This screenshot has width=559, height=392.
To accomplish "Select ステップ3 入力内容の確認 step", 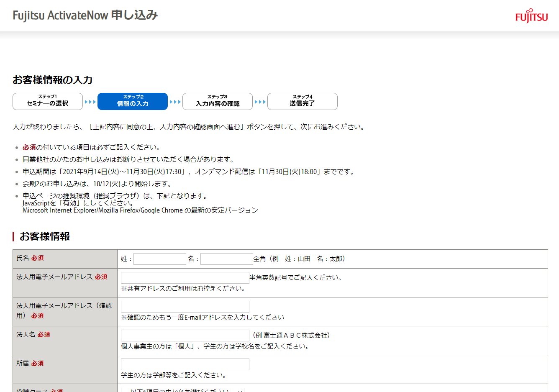I will click(218, 101).
